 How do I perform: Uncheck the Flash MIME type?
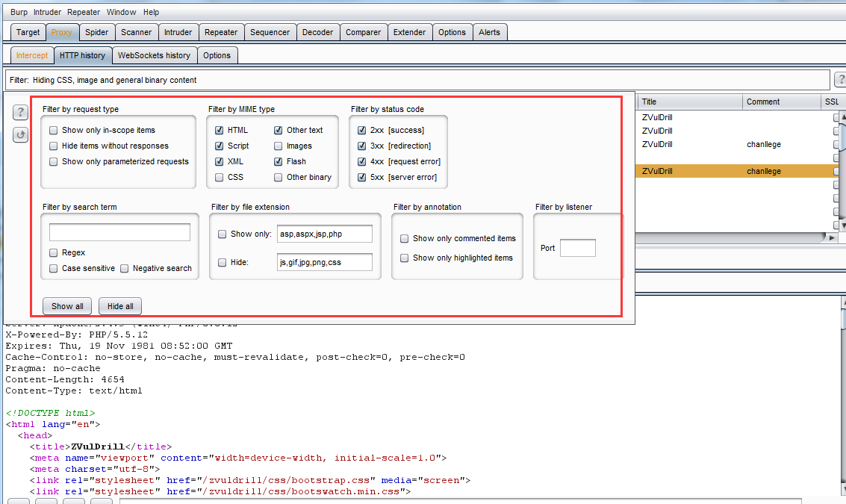pyautogui.click(x=278, y=161)
